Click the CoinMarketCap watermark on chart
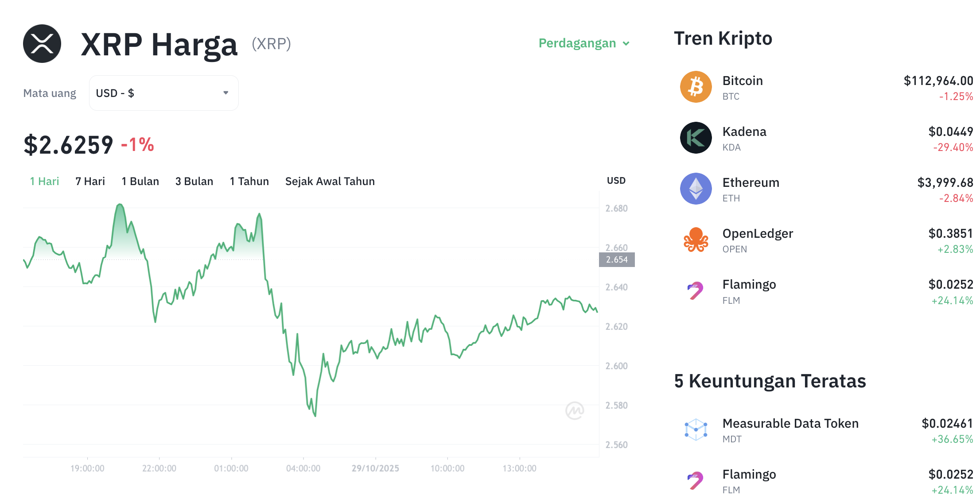 [575, 410]
